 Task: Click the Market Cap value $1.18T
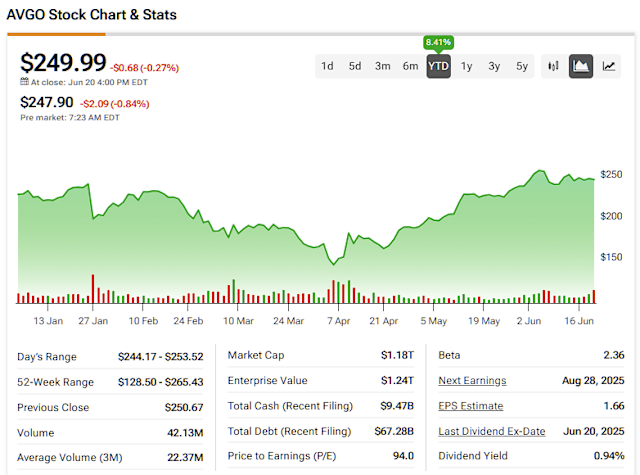tap(397, 355)
